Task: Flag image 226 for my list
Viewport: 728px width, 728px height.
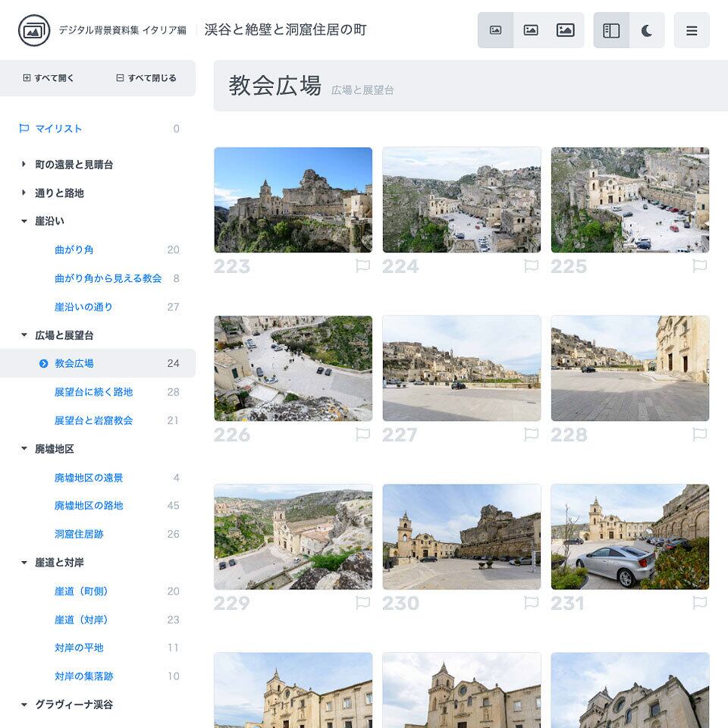Action: point(363,435)
